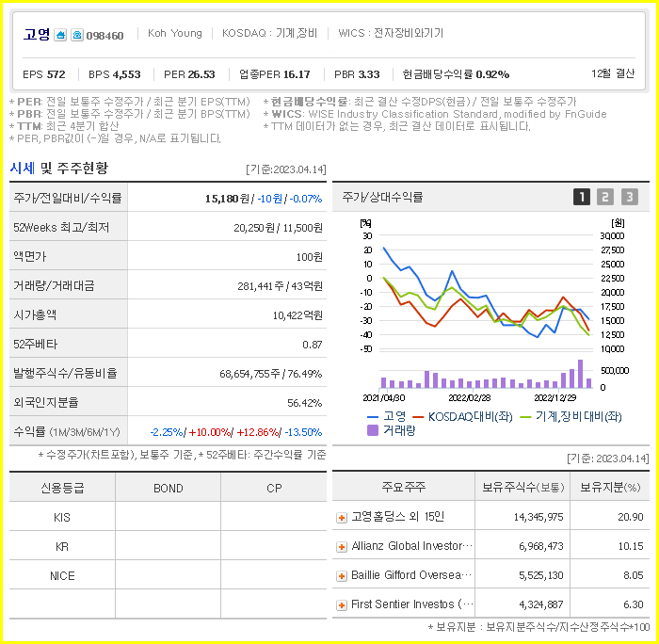Select the 주가/상대수익률 chart title

(x=382, y=197)
